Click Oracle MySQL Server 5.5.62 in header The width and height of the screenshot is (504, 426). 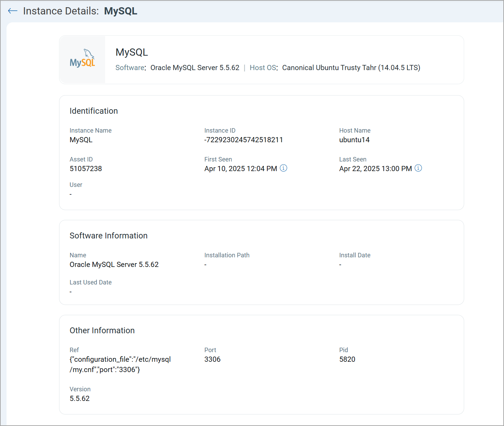click(x=195, y=68)
